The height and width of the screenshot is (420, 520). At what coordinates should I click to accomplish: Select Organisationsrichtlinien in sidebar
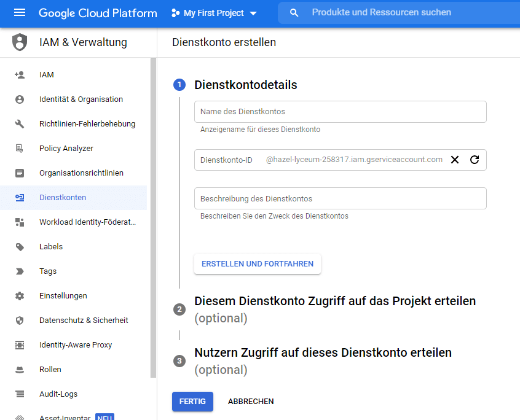74,173
